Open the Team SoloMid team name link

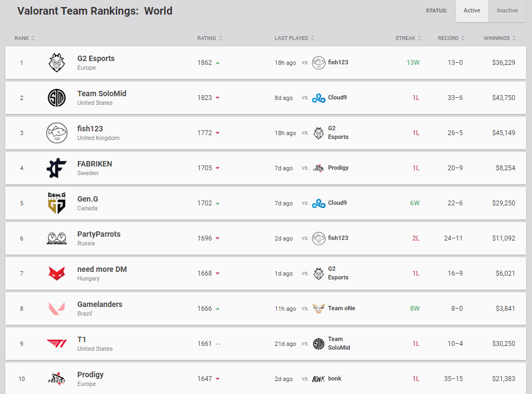click(x=102, y=94)
